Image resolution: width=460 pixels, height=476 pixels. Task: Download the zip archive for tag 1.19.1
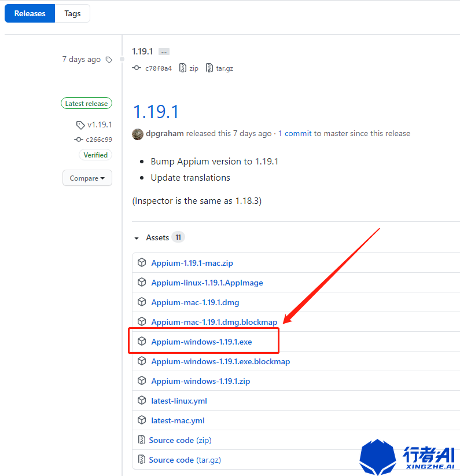coord(194,68)
